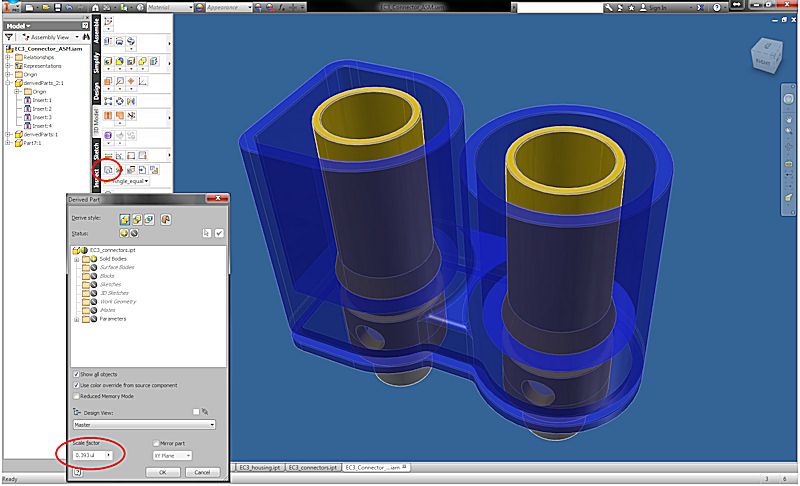Select the single composite solid body derive style
800x486 pixels.
pyautogui.click(x=124, y=219)
